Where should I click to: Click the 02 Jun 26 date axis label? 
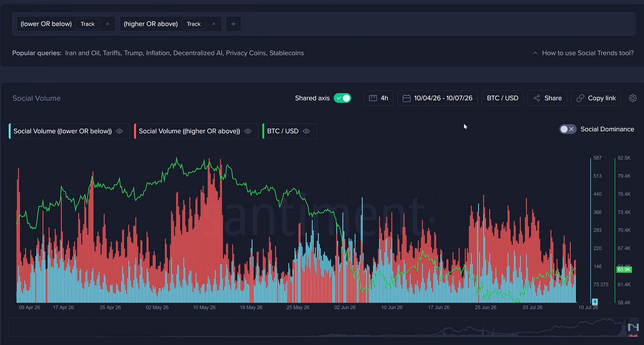pos(345,307)
